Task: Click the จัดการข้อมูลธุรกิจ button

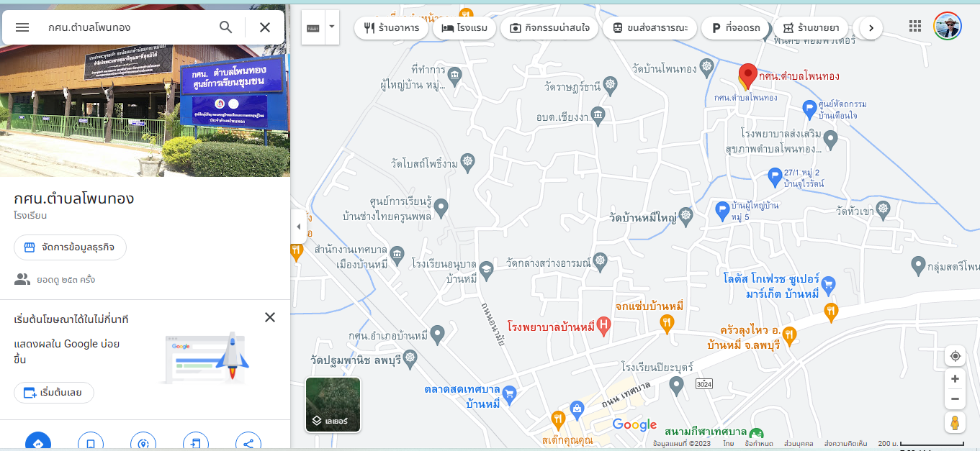Action: click(70, 247)
